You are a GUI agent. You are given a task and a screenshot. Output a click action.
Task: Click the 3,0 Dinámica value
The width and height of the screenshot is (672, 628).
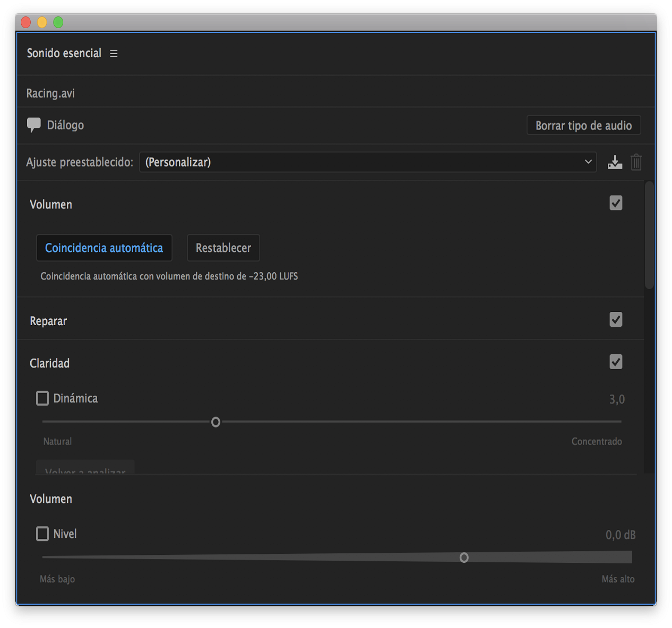617,399
